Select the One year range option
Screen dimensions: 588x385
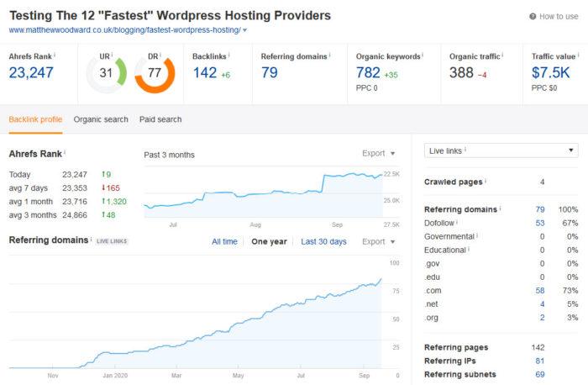click(269, 242)
